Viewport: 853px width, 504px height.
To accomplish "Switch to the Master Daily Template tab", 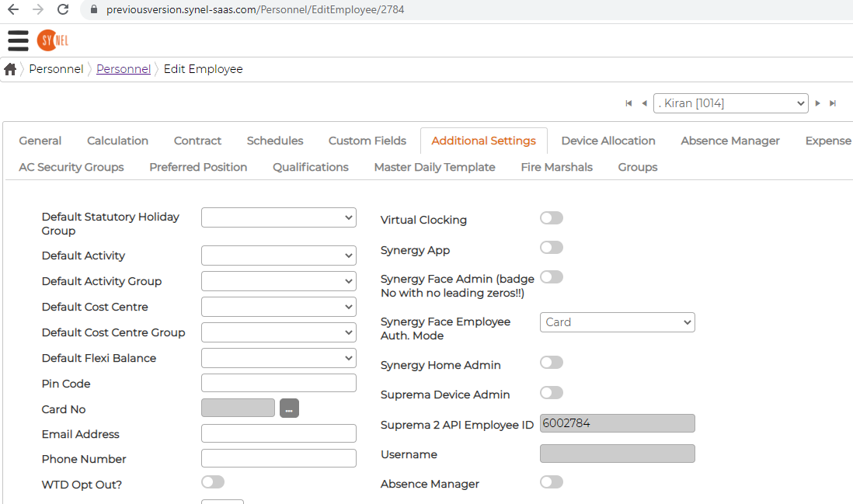I will (x=435, y=167).
